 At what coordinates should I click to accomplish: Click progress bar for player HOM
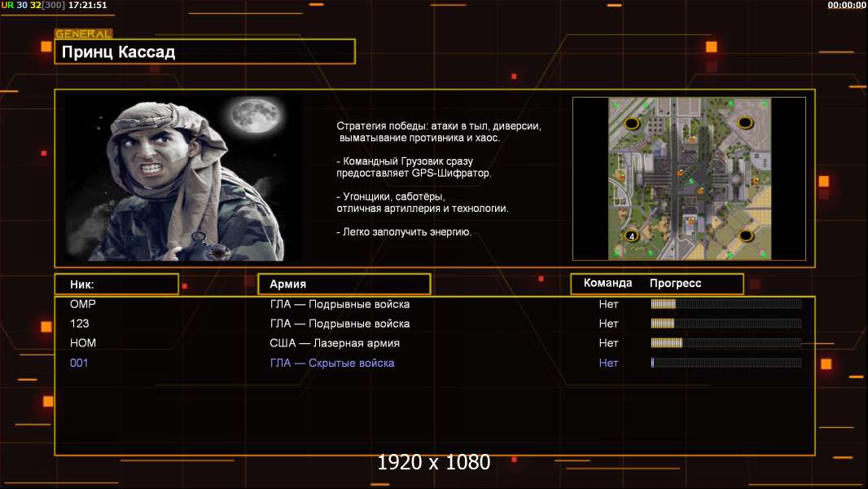[726, 343]
